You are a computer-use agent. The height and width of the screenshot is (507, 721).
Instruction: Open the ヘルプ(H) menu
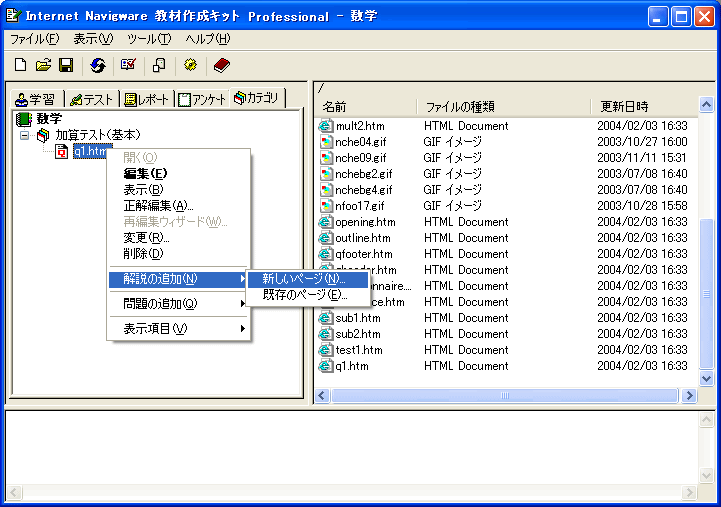click(x=208, y=40)
